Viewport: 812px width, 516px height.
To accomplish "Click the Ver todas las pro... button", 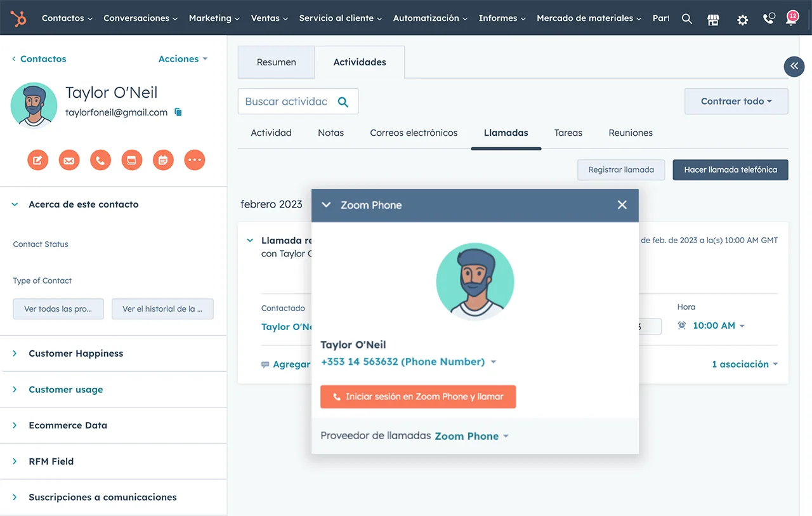I will (x=58, y=309).
